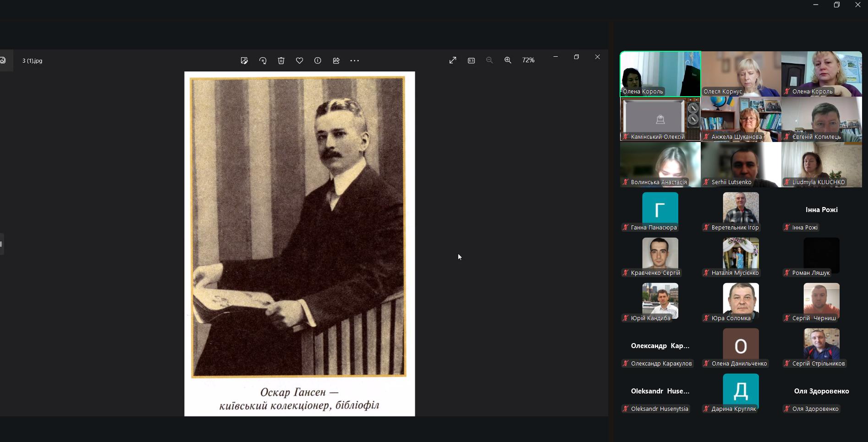Viewport: 868px width, 442px height.
Task: Zoom in with the plus magnifier icon
Action: coord(508,60)
